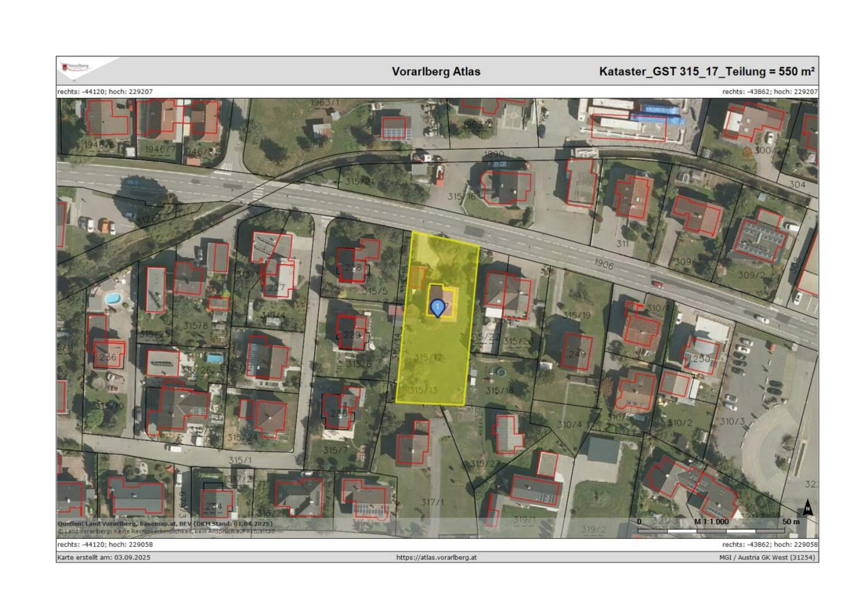Click the MGI / Austria GK West projection label
868x614 pixels.
[x=767, y=557]
